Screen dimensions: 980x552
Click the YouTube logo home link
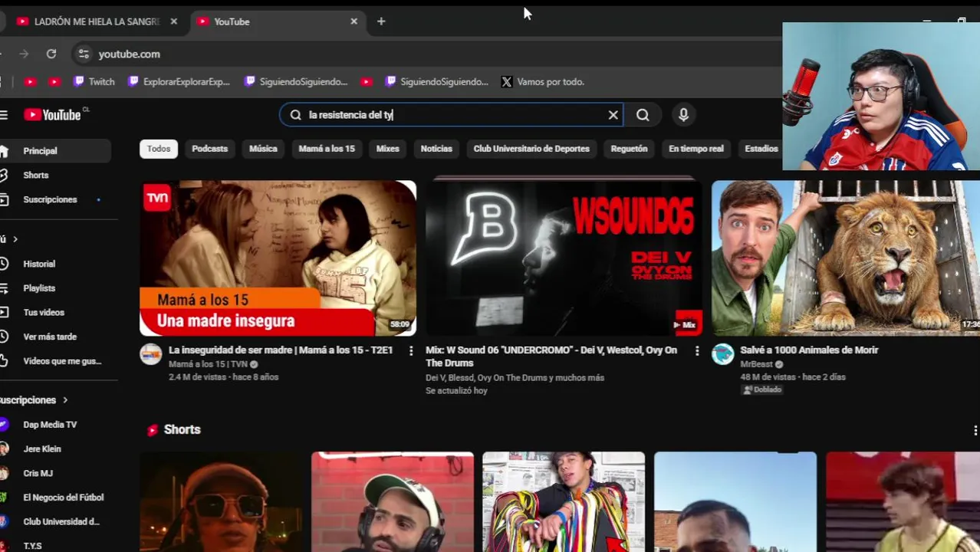coord(52,115)
